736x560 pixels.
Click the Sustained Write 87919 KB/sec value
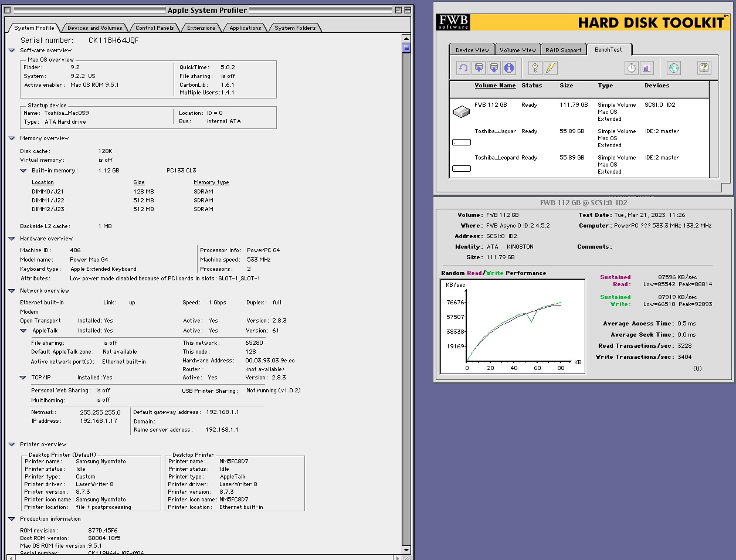tap(677, 297)
